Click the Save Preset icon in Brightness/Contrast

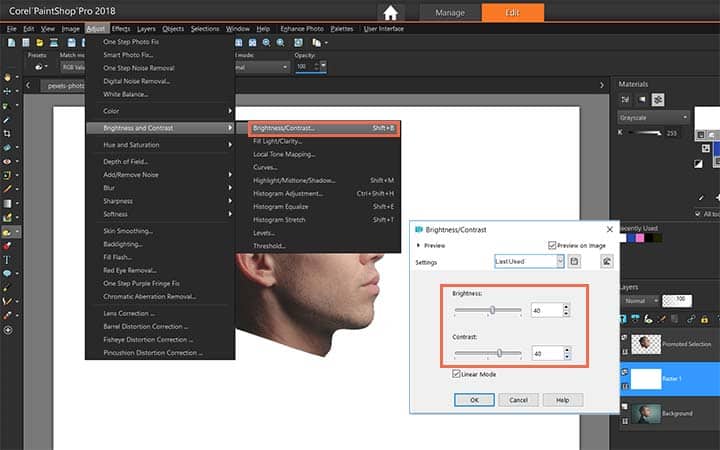tap(574, 261)
